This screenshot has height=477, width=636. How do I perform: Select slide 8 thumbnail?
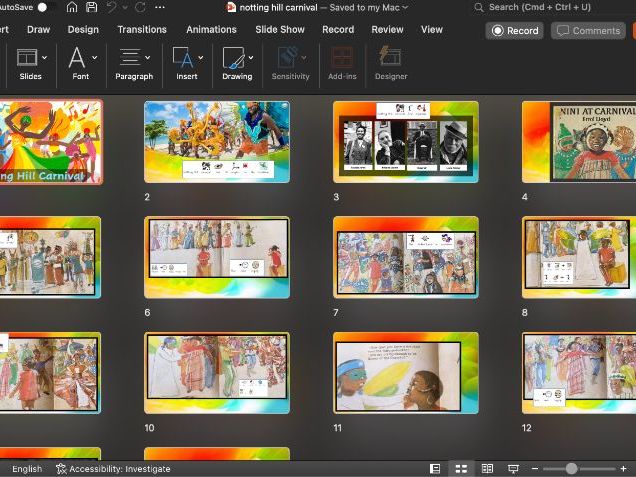(579, 257)
